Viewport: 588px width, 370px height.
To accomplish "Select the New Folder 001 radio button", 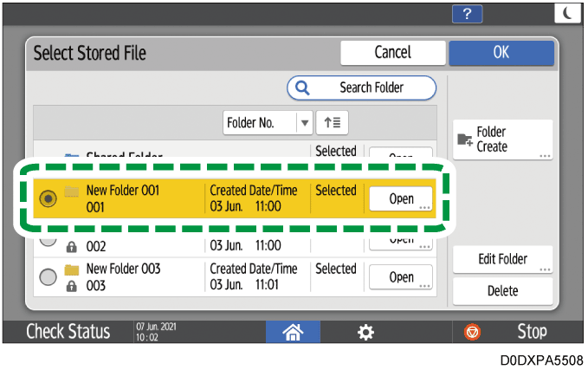I will 48,198.
